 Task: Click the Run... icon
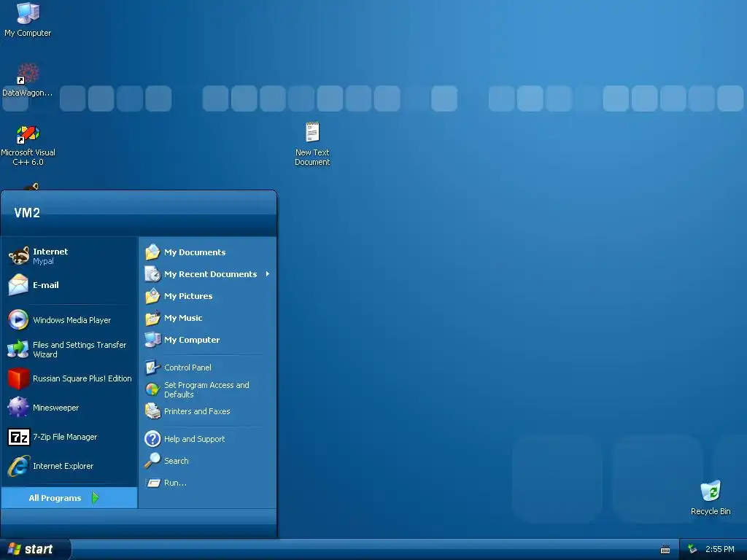coord(152,483)
